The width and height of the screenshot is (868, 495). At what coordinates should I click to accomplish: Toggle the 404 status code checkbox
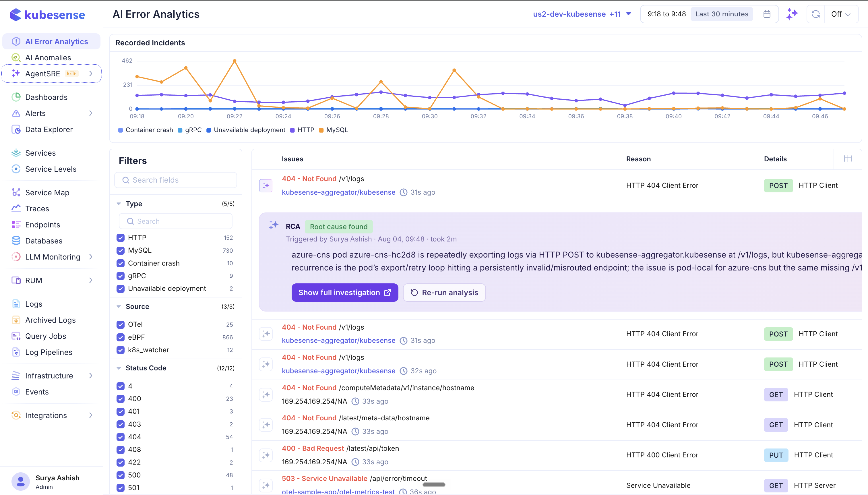tap(120, 437)
